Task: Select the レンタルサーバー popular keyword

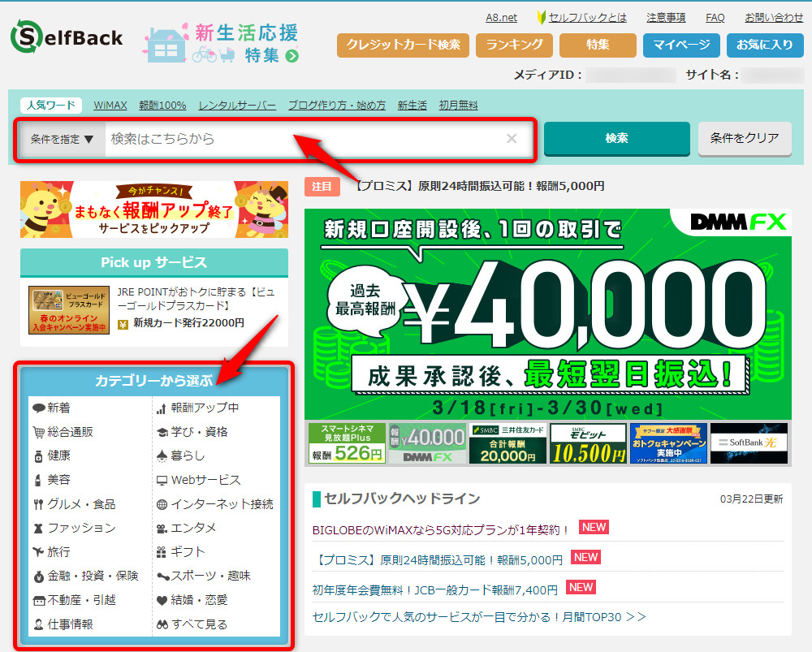Action: [237, 105]
